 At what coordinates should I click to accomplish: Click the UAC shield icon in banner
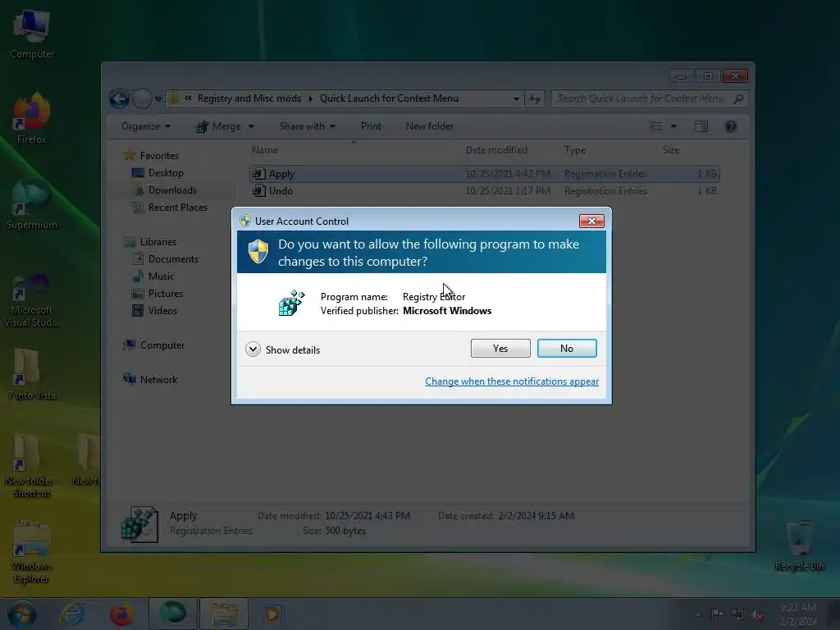(258, 252)
